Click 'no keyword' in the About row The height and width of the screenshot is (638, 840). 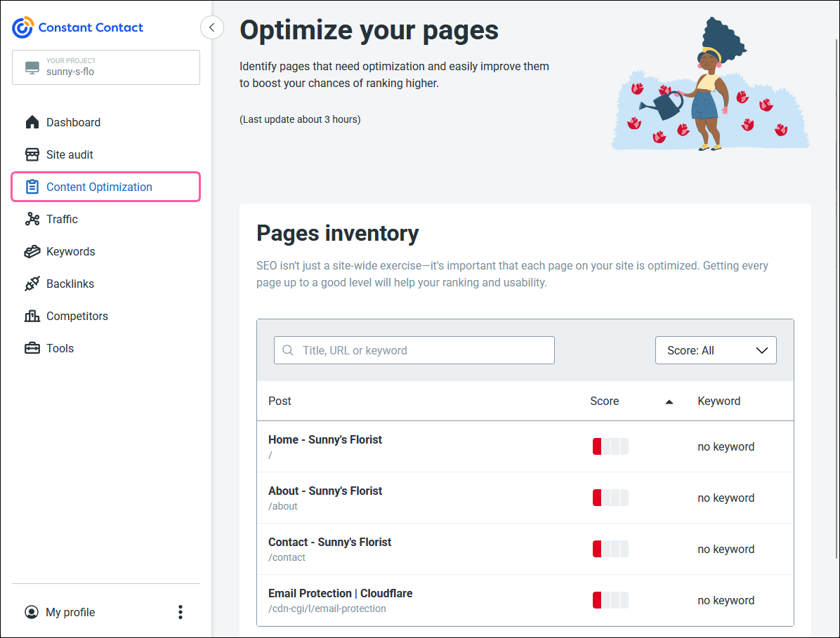point(726,498)
